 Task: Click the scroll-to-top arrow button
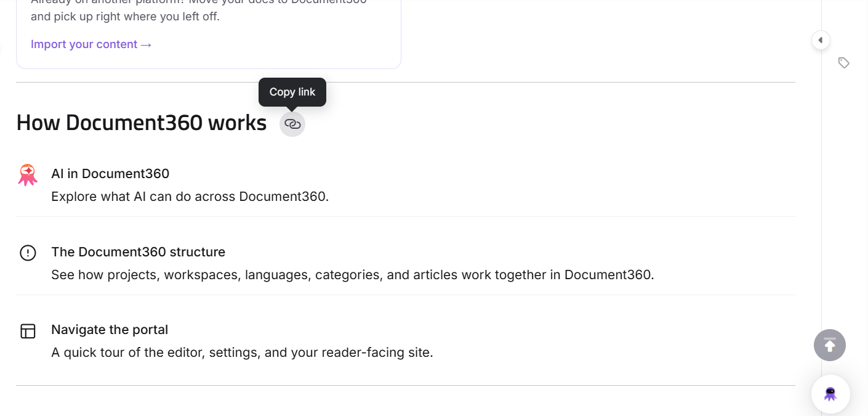830,345
